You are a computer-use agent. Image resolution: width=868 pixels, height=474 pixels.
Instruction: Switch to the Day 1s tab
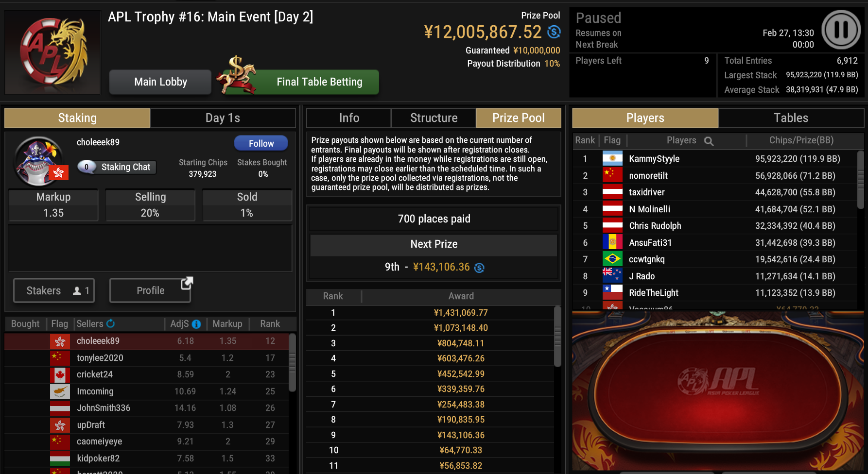tap(223, 118)
